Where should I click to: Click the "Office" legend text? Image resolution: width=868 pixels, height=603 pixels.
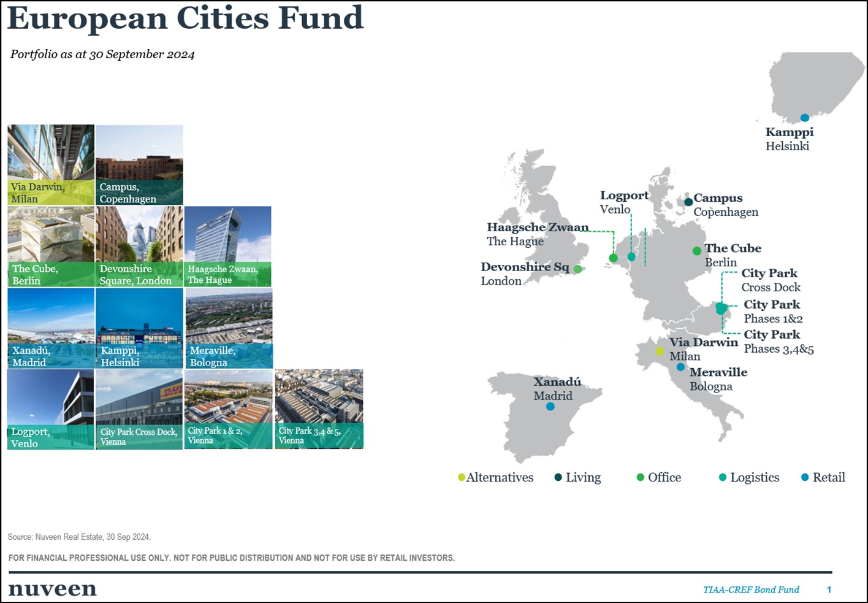(664, 477)
